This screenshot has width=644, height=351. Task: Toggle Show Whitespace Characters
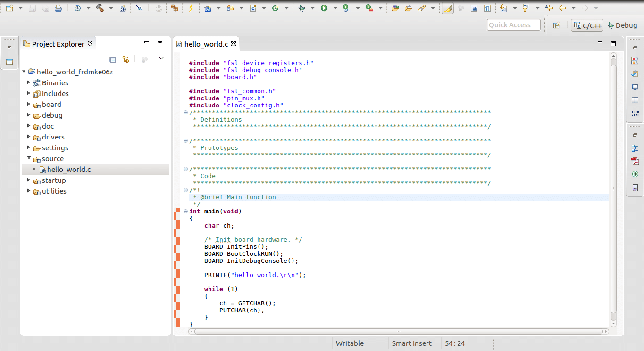(x=487, y=8)
